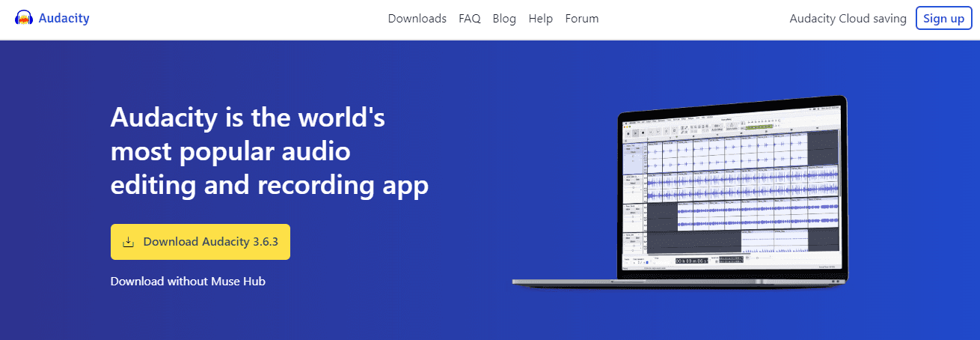
Task: Open the FAQ page
Action: point(470,19)
